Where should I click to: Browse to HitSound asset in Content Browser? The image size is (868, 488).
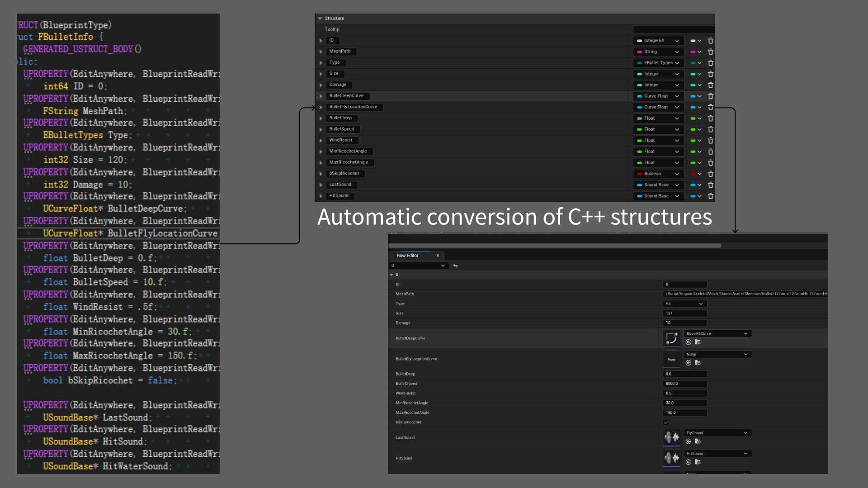click(698, 462)
